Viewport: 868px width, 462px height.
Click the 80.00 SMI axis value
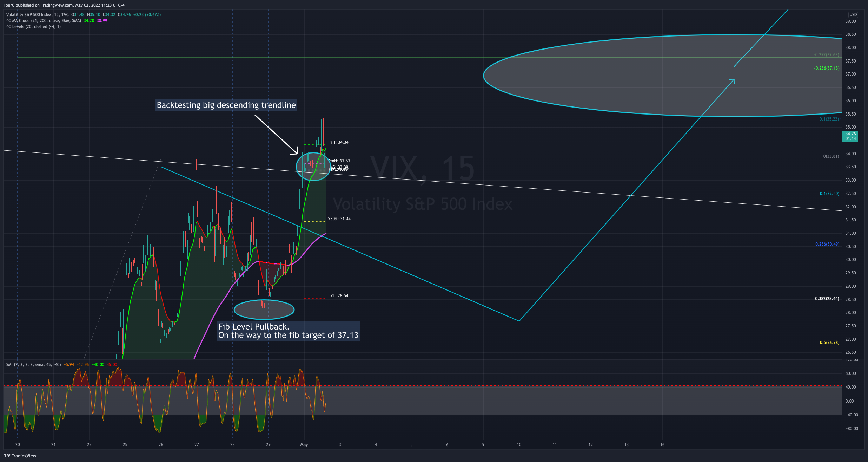click(850, 373)
